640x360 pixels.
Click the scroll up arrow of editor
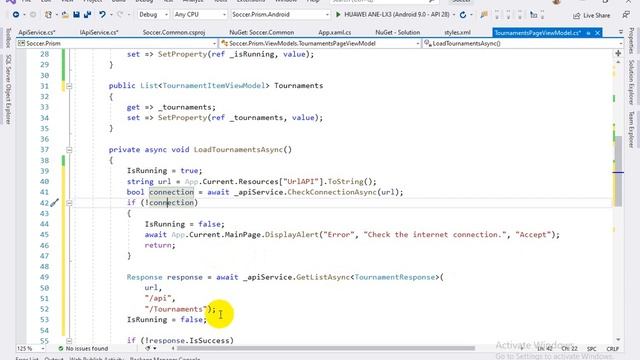[618, 62]
